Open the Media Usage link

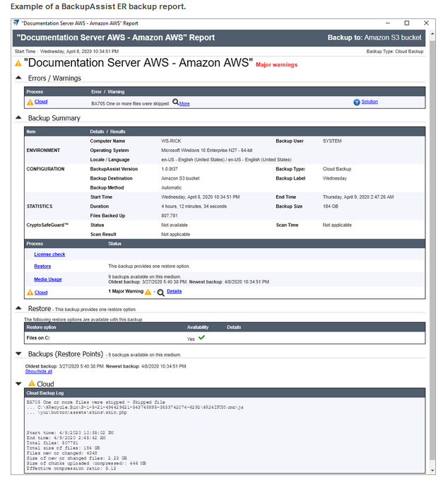pyautogui.click(x=47, y=279)
